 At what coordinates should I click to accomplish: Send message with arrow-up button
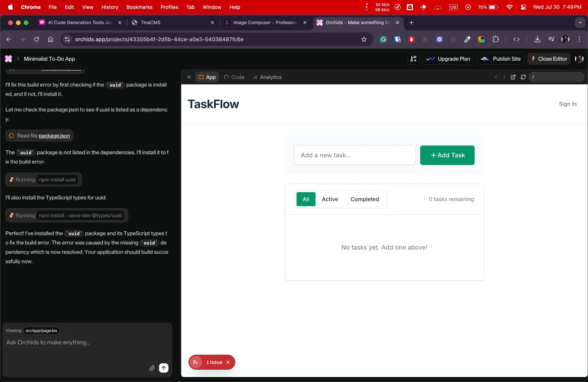[164, 368]
